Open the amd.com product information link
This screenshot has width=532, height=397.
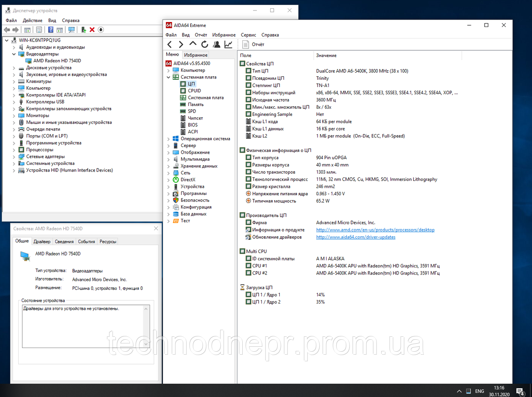click(x=375, y=230)
